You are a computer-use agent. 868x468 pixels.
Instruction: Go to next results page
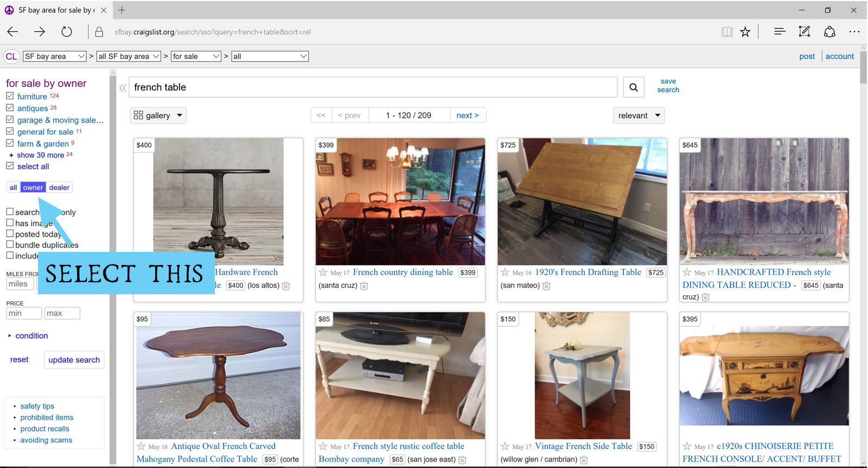[468, 116]
